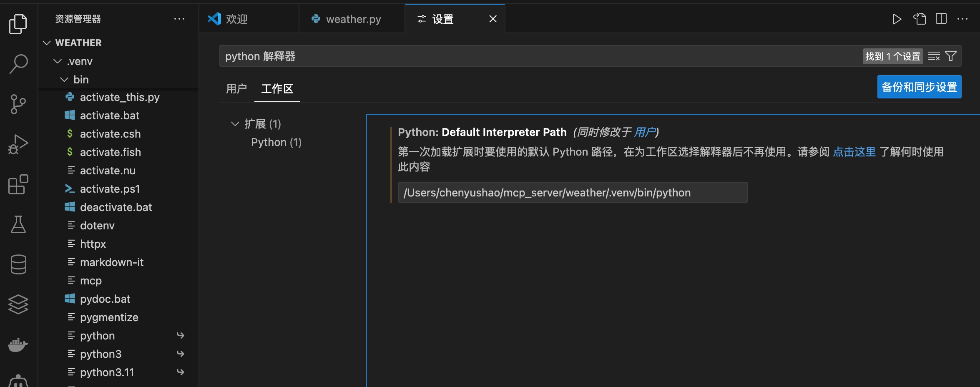The width and height of the screenshot is (980, 387).
Task: Switch to the 欢迎 tab
Action: pos(249,19)
